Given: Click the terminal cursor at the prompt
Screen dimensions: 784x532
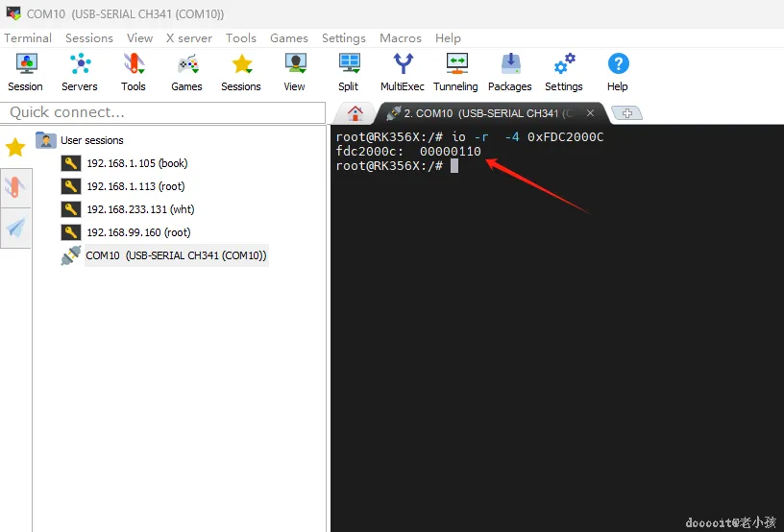Looking at the screenshot, I should (x=454, y=166).
